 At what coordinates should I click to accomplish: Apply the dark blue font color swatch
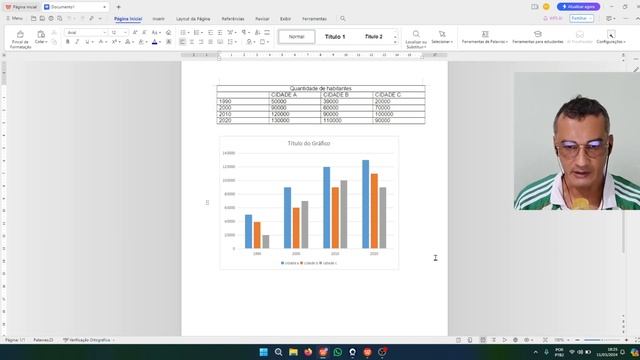pyautogui.click(x=154, y=42)
